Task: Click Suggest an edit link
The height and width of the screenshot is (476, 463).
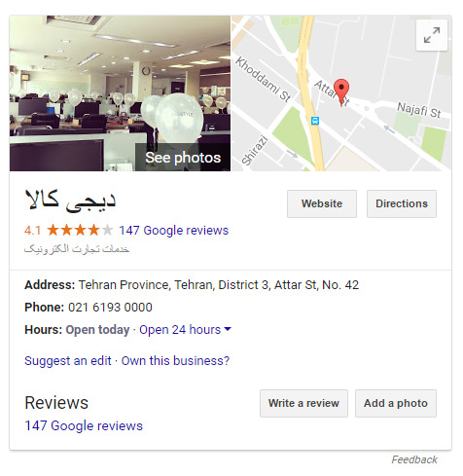Action: pos(68,361)
